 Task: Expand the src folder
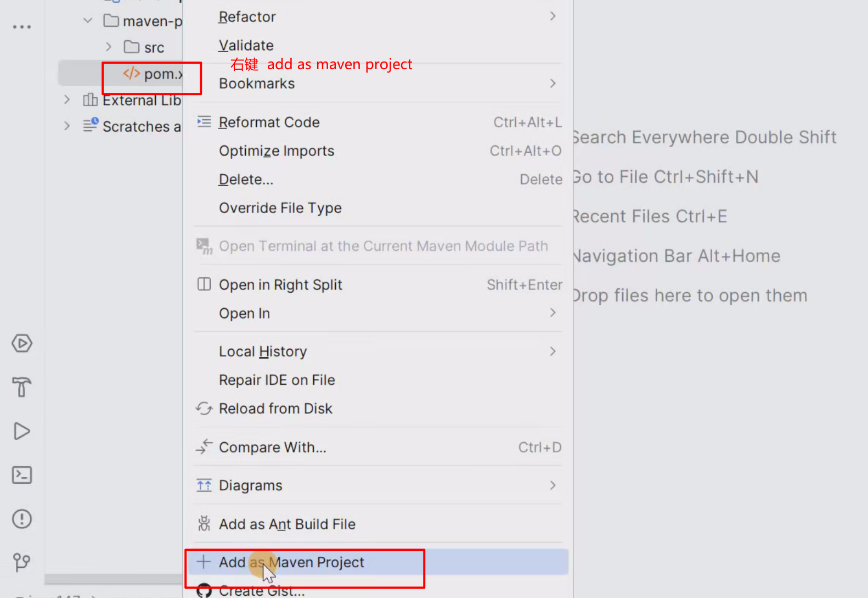(x=109, y=47)
